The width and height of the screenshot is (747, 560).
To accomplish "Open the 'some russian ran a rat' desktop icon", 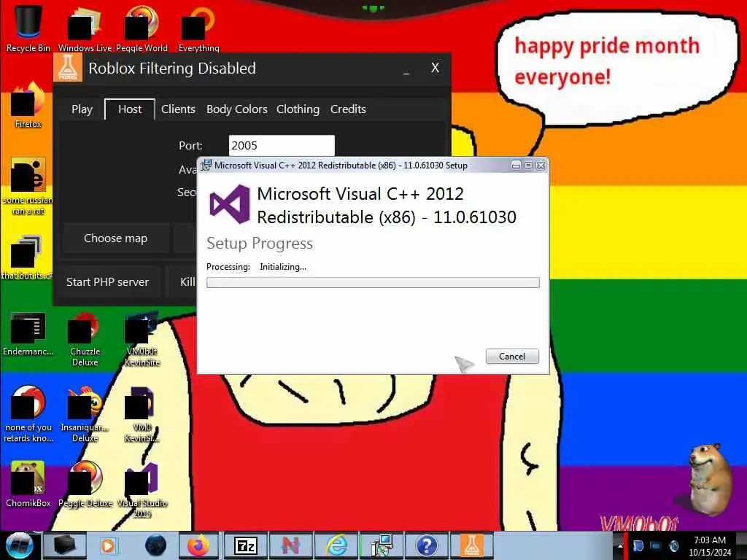I will coord(28,186).
